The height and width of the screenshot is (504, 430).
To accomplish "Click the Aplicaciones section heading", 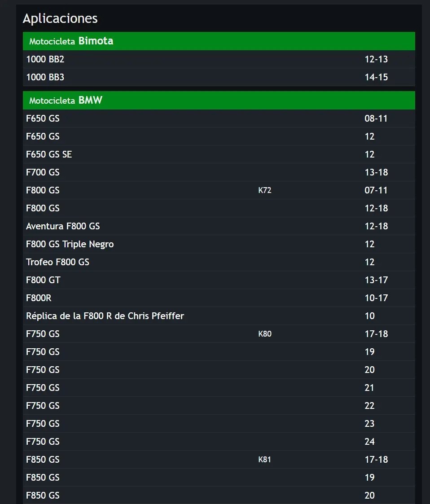I will [x=60, y=18].
